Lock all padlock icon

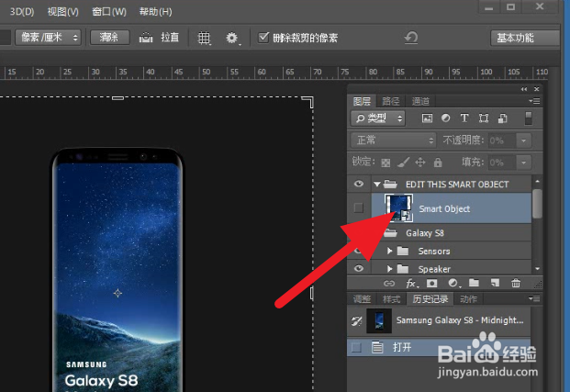[438, 162]
